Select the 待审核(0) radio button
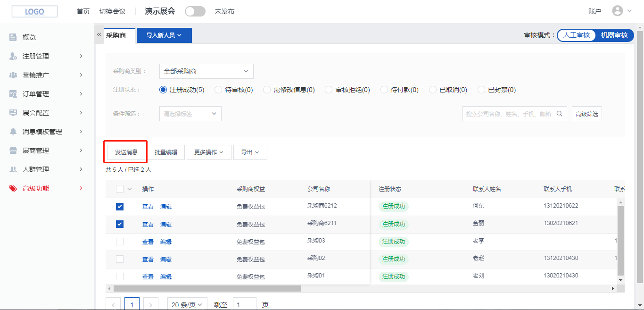This screenshot has width=644, height=310. tap(218, 90)
